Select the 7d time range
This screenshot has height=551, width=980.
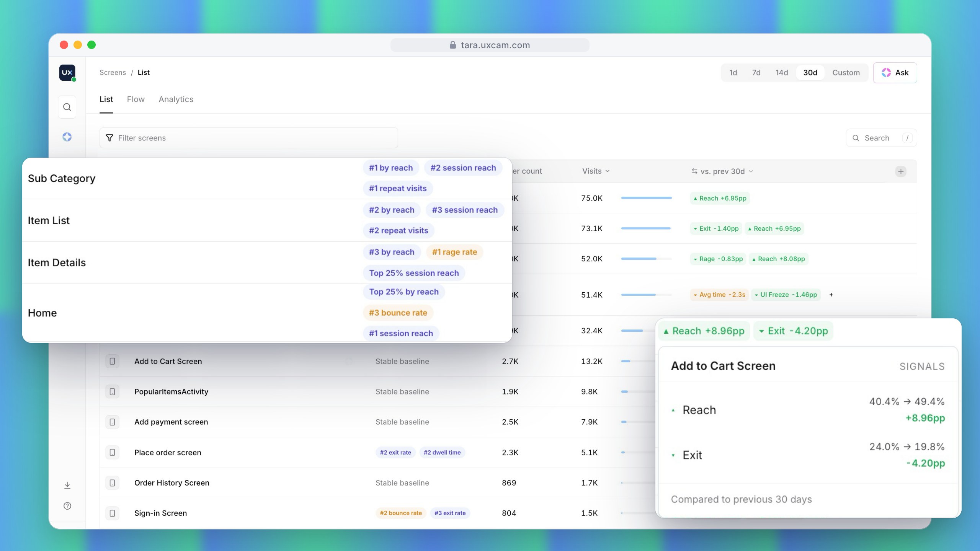(x=756, y=73)
